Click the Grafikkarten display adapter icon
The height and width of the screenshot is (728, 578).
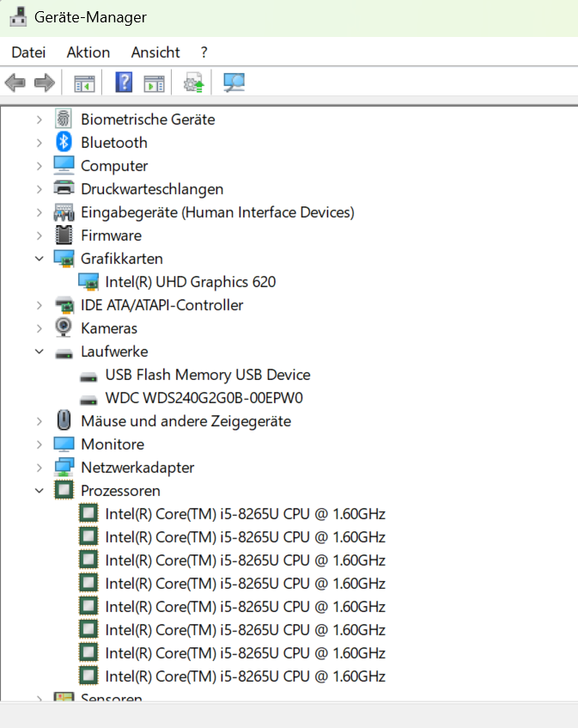(64, 259)
